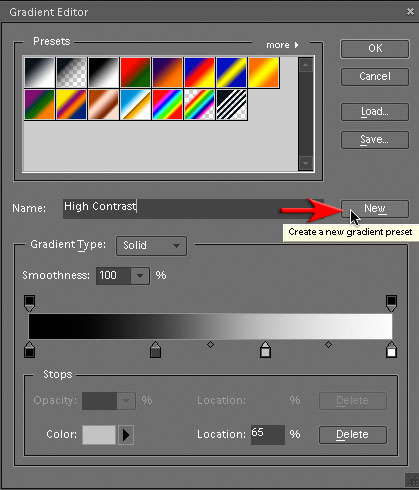Viewport: 419px width, 490px height.
Task: Click presets scrollbar up arrow
Action: pos(306,65)
